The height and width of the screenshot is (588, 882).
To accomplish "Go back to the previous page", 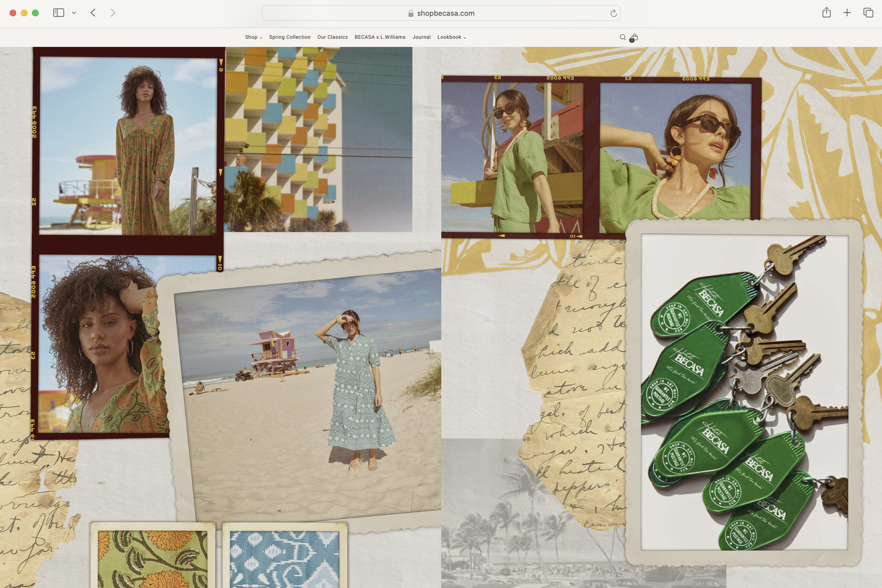I will point(93,13).
